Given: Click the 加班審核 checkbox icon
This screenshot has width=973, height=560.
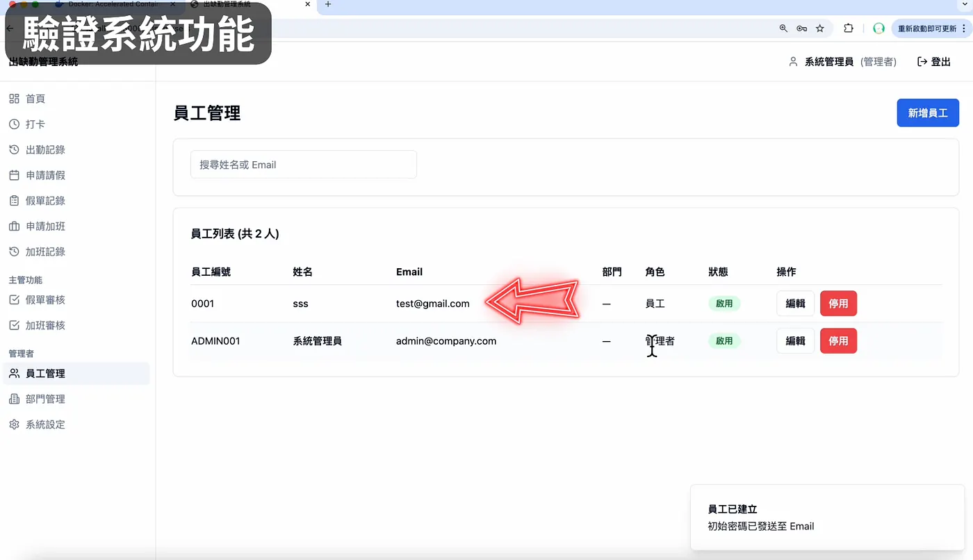Looking at the screenshot, I should tap(14, 325).
